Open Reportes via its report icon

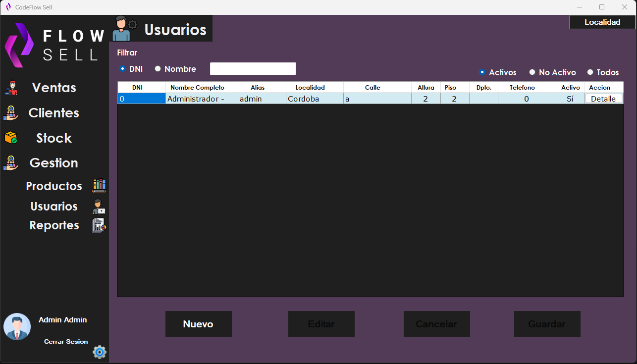point(99,225)
